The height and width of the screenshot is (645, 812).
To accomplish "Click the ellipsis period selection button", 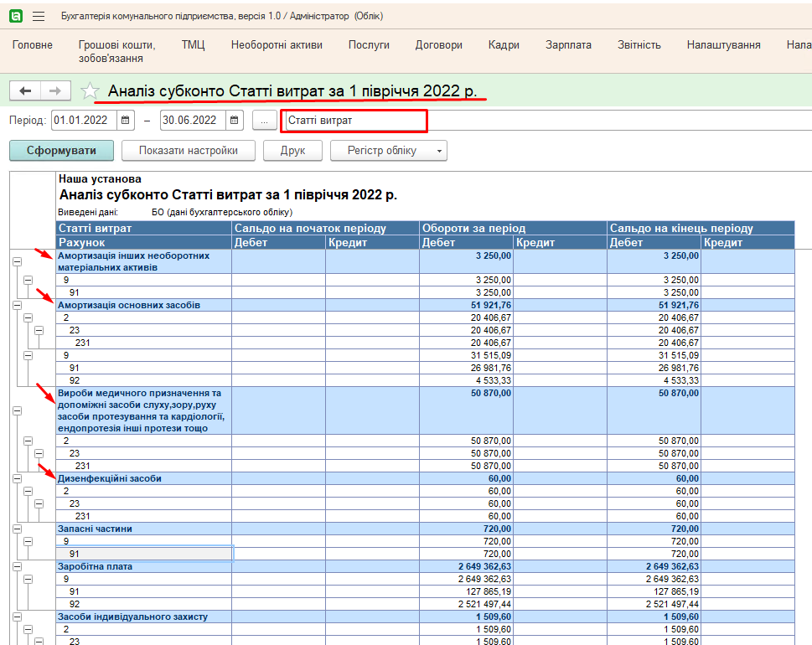I will (263, 121).
